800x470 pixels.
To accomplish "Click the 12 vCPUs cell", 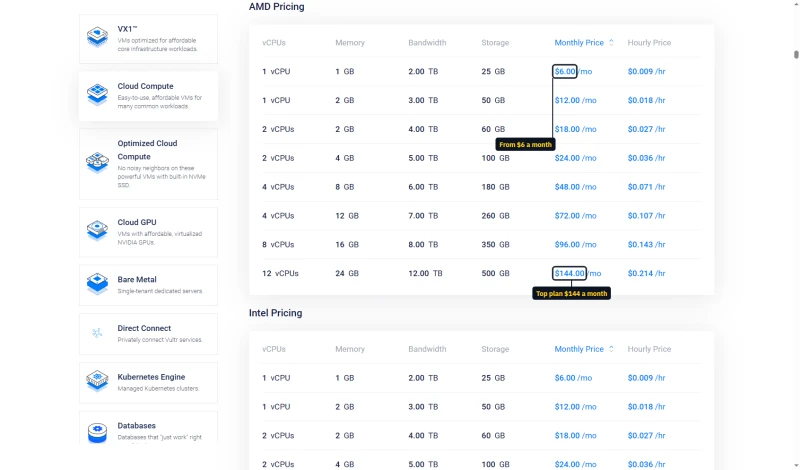I will coord(280,274).
